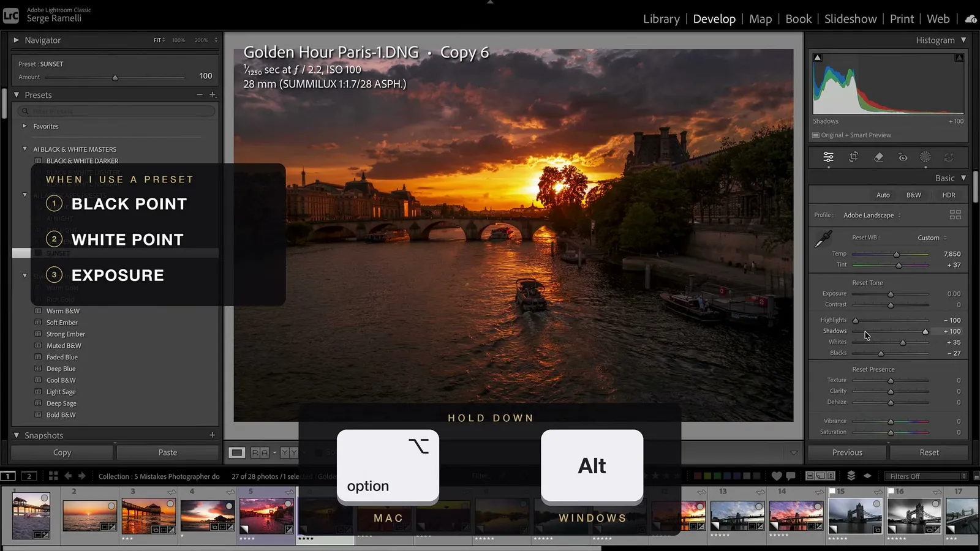The image size is (980, 551).
Task: Open the Filters Off dropdown
Action: [x=927, y=476]
